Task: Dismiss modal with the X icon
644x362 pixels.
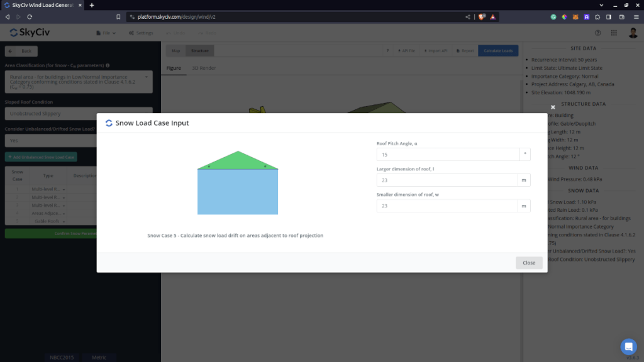Action: coord(553,107)
